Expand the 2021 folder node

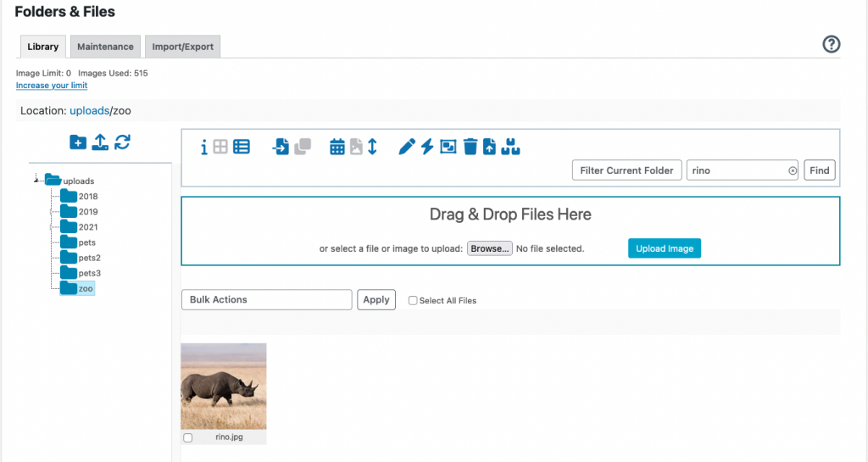click(x=52, y=227)
